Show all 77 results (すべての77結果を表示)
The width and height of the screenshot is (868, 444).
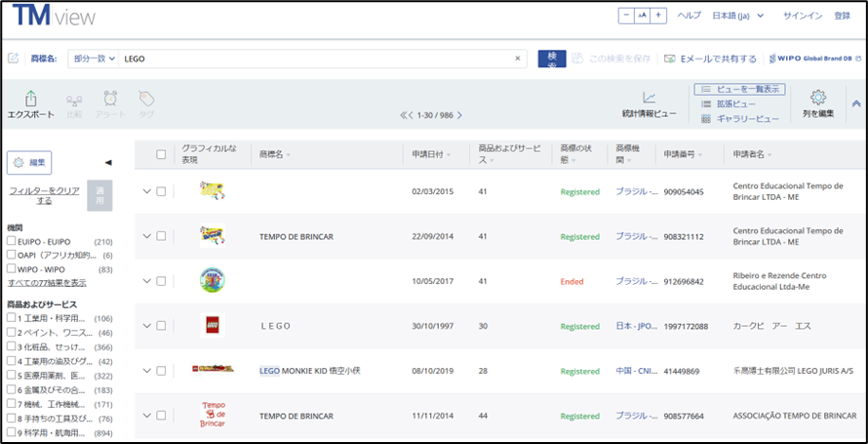coord(47,283)
